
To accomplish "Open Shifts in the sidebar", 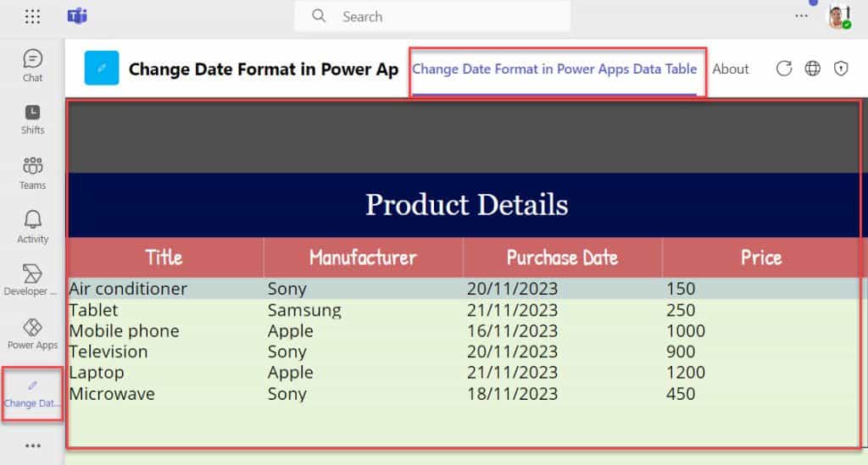I will (x=33, y=119).
